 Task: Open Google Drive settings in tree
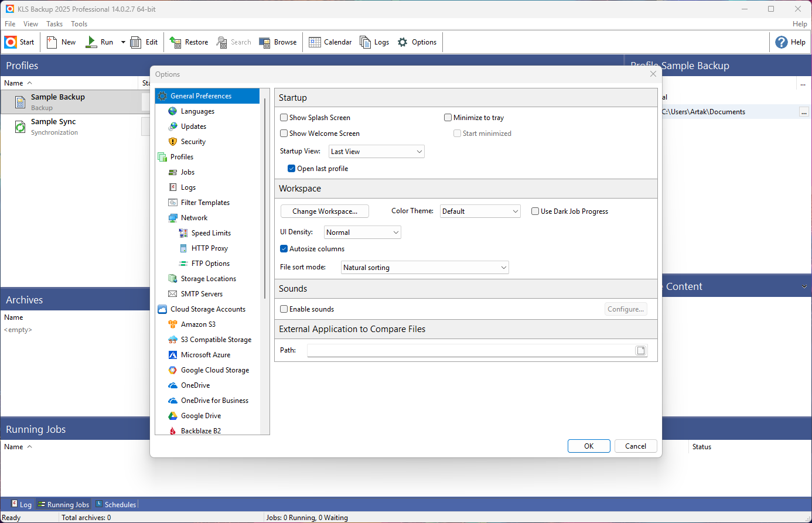200,416
